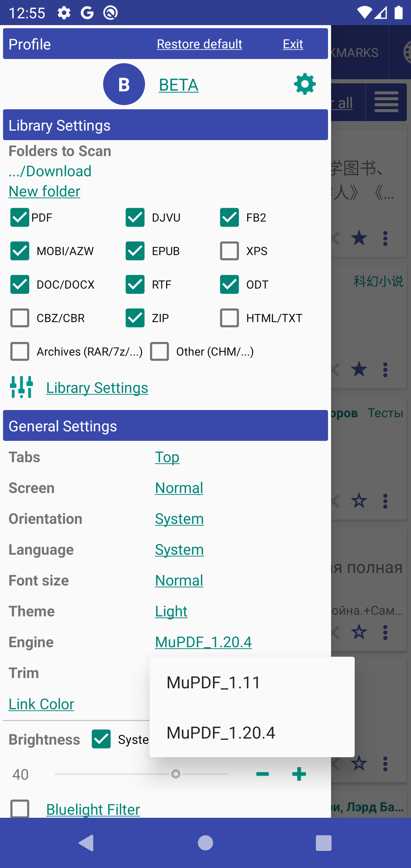Image resolution: width=411 pixels, height=868 pixels.
Task: Increase brightness with the plus icon
Action: pyautogui.click(x=299, y=774)
